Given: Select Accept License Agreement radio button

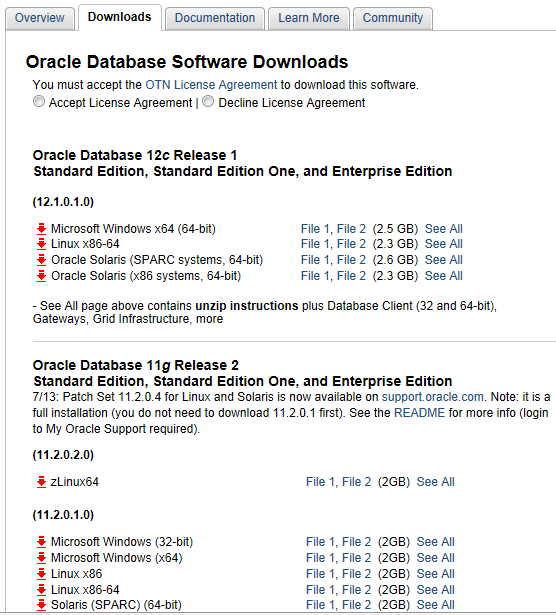Looking at the screenshot, I should 39,101.
